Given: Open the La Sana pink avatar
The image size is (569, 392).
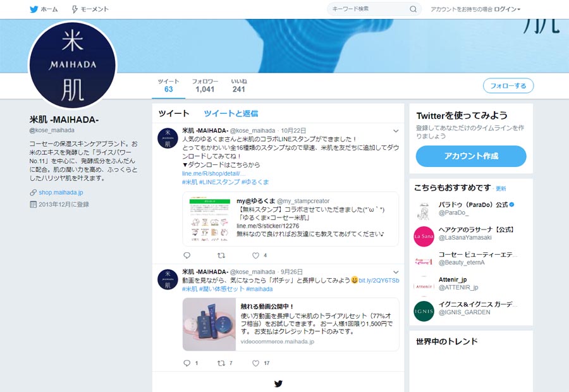Looking at the screenshot, I should 424,236.
